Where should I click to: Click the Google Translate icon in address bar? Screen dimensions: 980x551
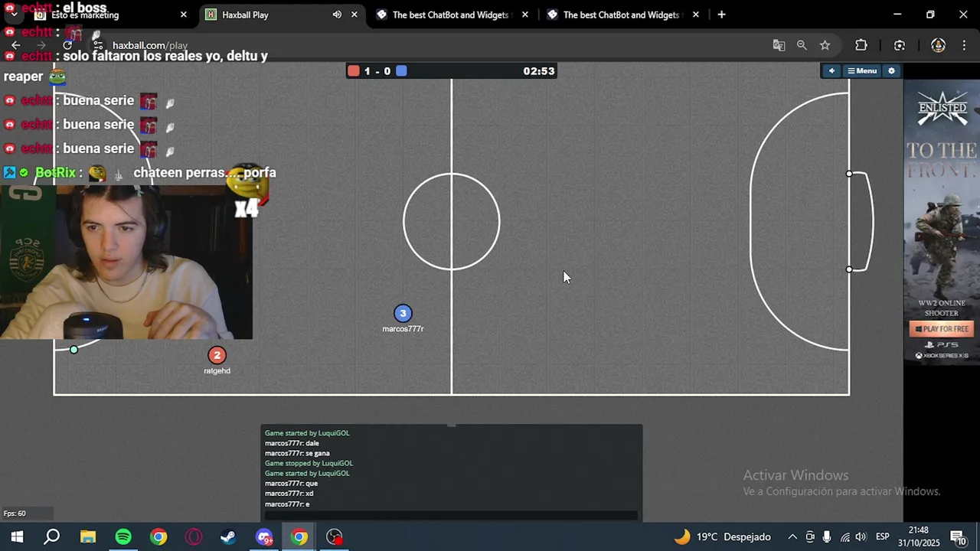[779, 45]
